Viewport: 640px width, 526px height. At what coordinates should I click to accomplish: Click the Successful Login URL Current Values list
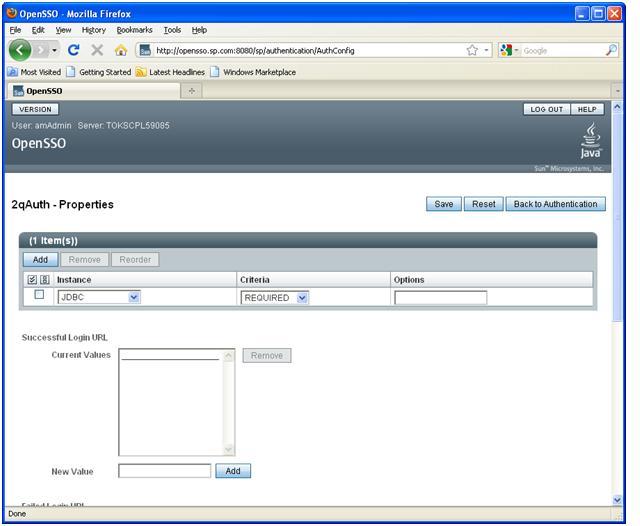176,402
